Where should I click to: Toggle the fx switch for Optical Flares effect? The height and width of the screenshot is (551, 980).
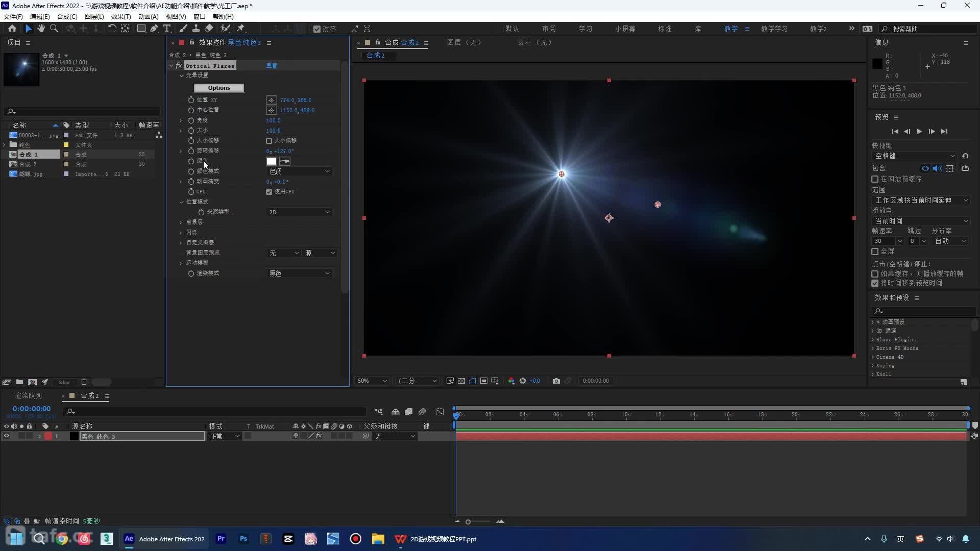point(179,66)
